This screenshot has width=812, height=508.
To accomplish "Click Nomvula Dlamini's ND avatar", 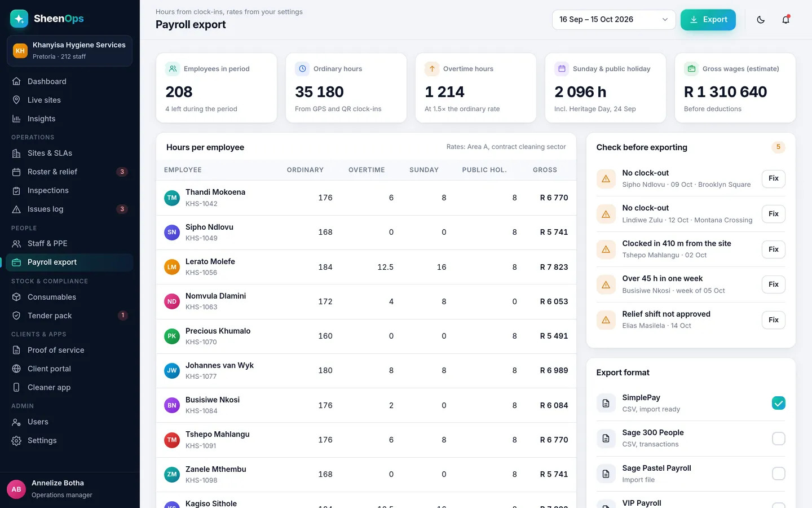I will click(172, 301).
